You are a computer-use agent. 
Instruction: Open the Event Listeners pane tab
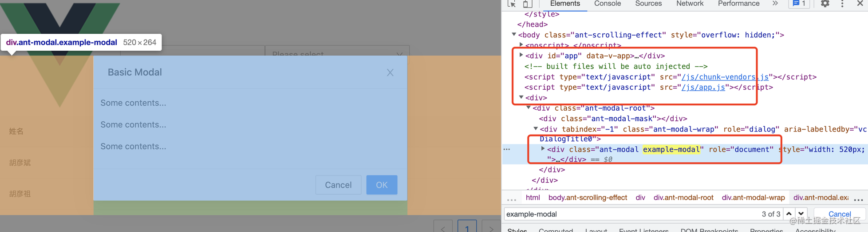(643, 229)
